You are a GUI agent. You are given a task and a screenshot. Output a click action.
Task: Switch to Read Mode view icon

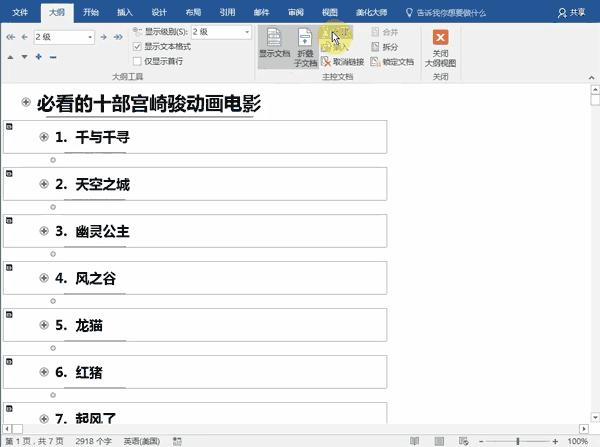(x=414, y=441)
